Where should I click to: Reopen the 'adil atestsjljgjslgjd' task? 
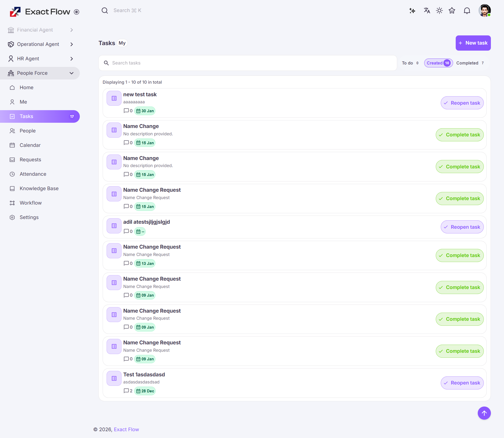[462, 227]
